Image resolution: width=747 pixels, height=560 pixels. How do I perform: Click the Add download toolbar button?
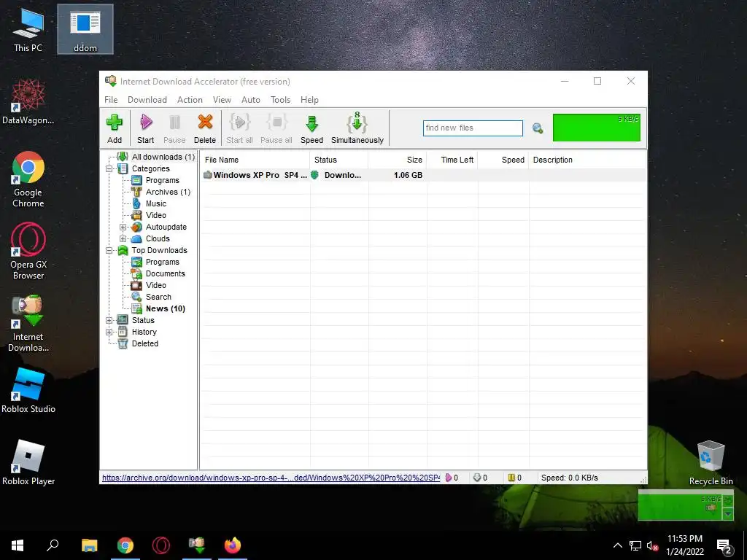pyautogui.click(x=115, y=128)
